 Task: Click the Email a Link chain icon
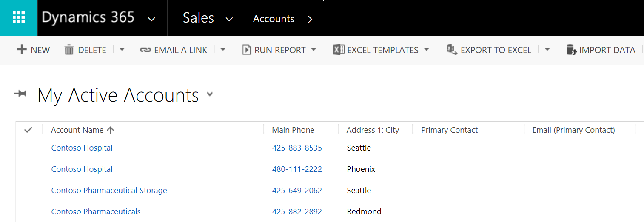click(x=145, y=50)
